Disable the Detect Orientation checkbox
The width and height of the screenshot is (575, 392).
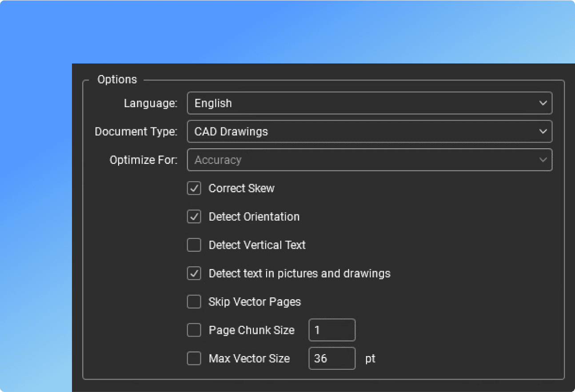point(194,217)
